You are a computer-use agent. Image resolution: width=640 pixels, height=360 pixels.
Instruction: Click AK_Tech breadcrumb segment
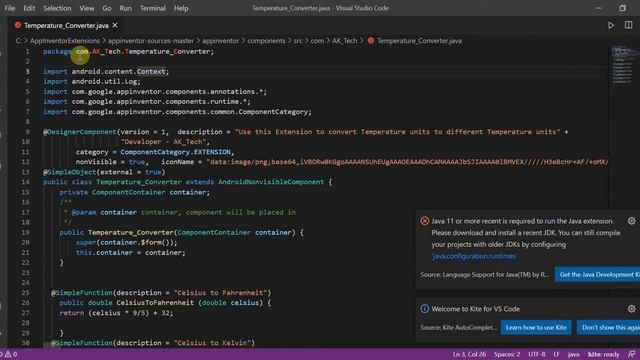pyautogui.click(x=344, y=41)
